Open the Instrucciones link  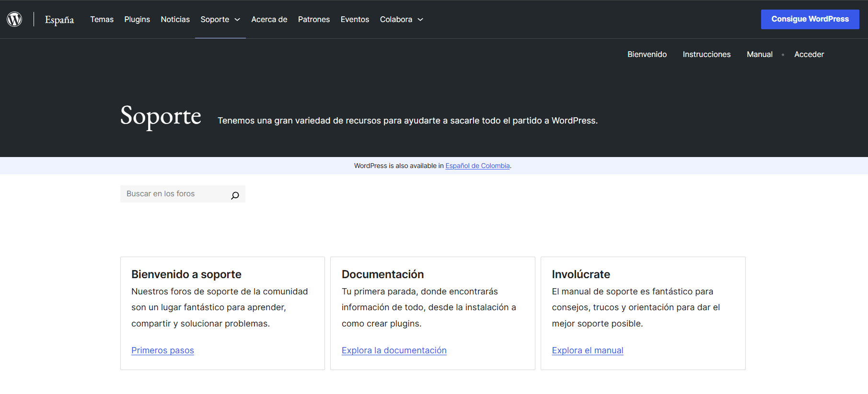point(706,54)
